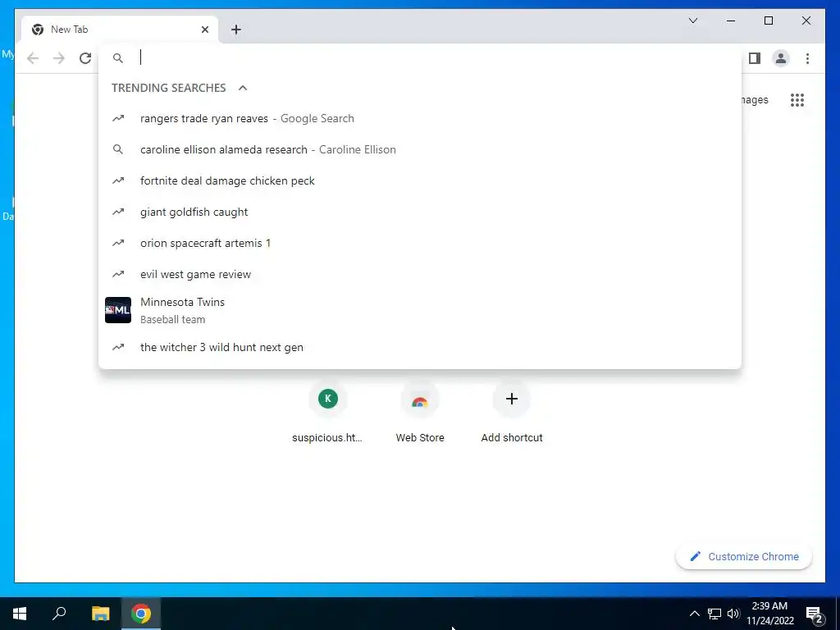
Task: Pick 'orion spacecraft artemis 1' suggestion
Action: click(x=420, y=243)
